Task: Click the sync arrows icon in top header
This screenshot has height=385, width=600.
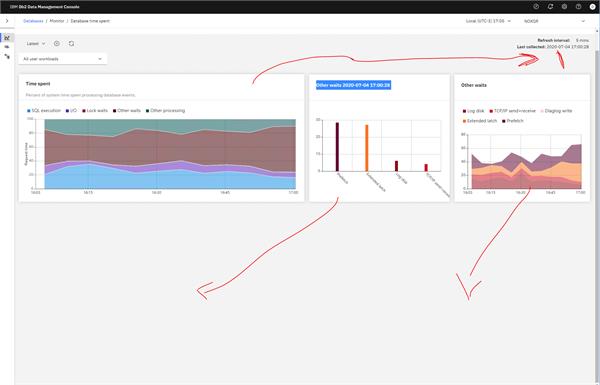Action: pyautogui.click(x=550, y=7)
